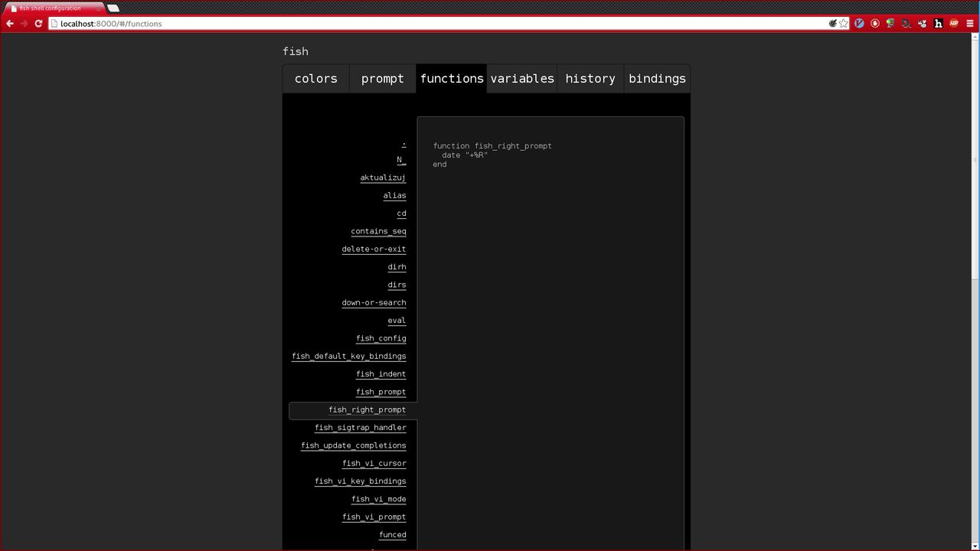
Task: Click the 'fish' page heading
Action: pos(296,51)
